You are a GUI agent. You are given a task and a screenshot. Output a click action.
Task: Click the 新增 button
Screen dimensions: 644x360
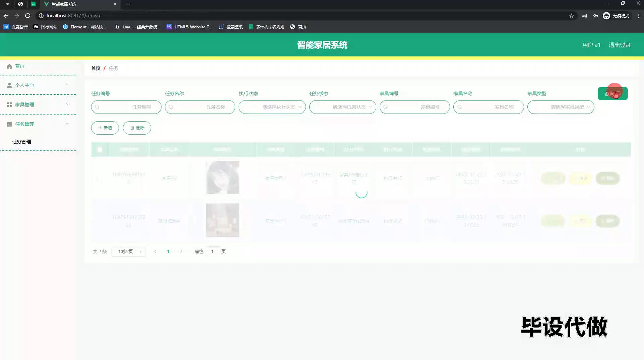point(105,128)
